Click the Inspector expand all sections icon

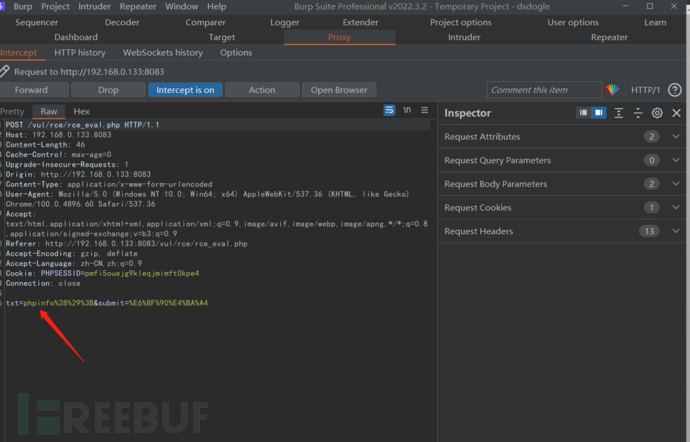point(618,113)
